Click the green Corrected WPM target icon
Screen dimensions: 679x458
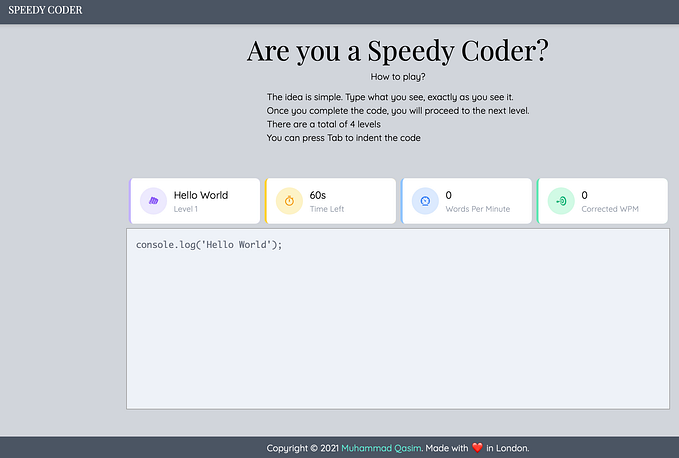[x=561, y=201]
